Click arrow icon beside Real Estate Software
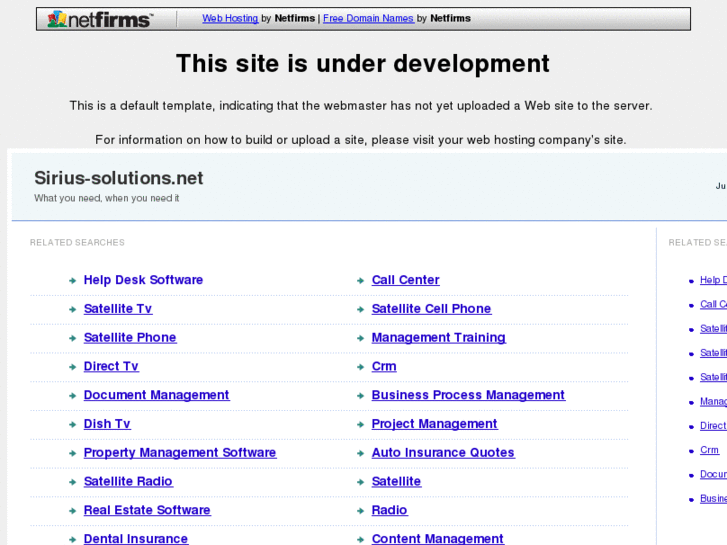727x545 pixels. click(x=72, y=511)
